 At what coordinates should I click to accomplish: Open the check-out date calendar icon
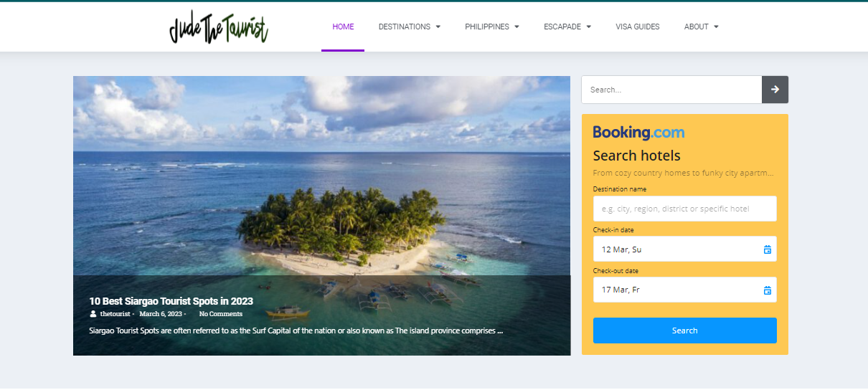(768, 290)
